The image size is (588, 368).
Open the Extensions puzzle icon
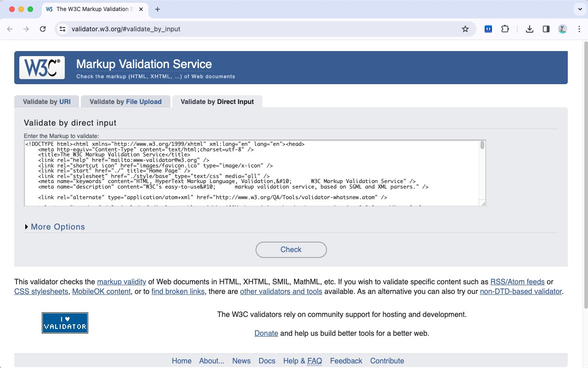tap(505, 29)
